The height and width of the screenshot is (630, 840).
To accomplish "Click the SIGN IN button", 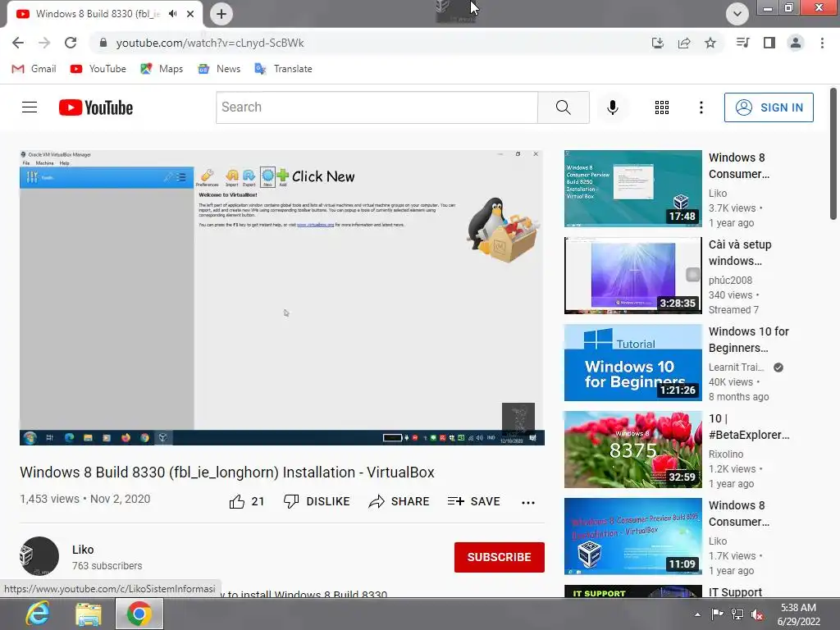I will [769, 107].
